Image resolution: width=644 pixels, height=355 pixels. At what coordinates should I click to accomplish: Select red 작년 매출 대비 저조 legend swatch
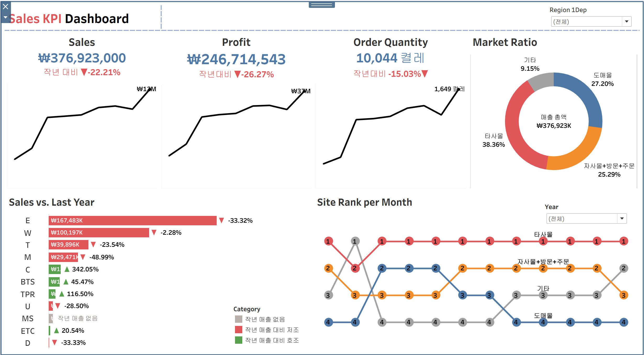click(238, 330)
